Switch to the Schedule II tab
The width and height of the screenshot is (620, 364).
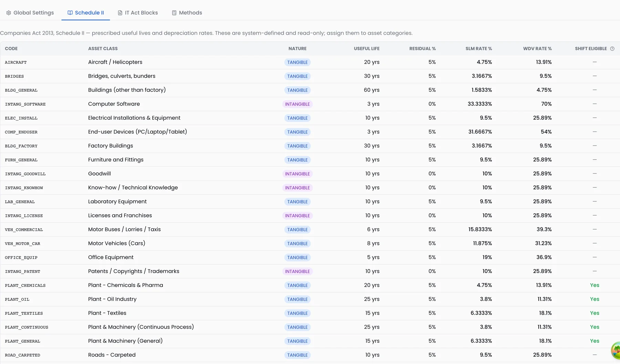point(85,13)
